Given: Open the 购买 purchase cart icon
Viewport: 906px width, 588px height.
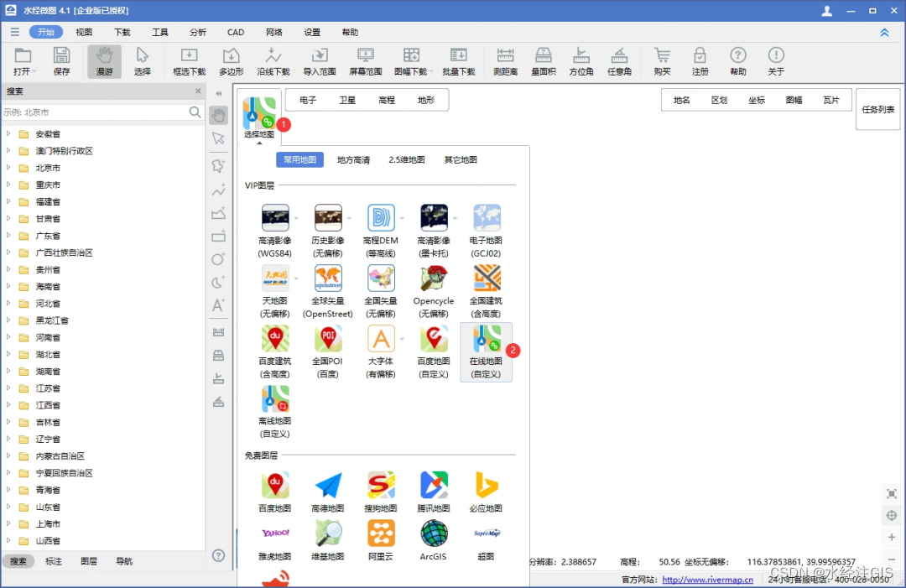Looking at the screenshot, I should click(x=662, y=61).
